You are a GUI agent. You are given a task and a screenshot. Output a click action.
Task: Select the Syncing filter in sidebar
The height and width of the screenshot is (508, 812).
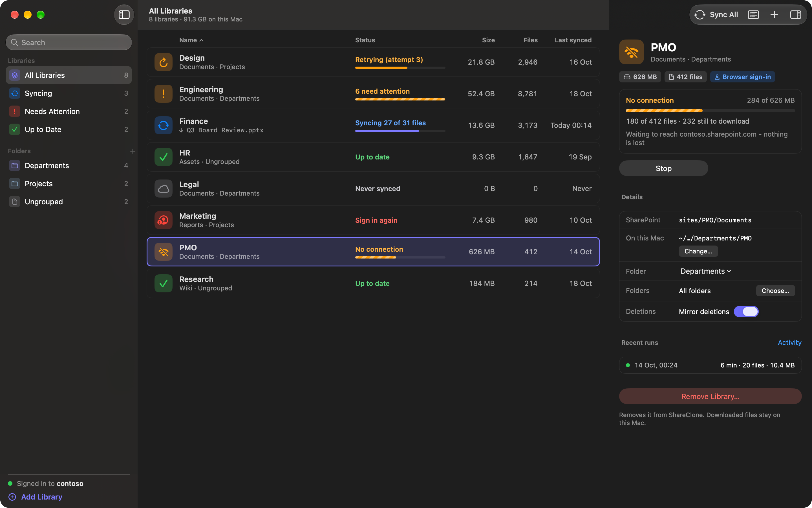[x=69, y=93]
